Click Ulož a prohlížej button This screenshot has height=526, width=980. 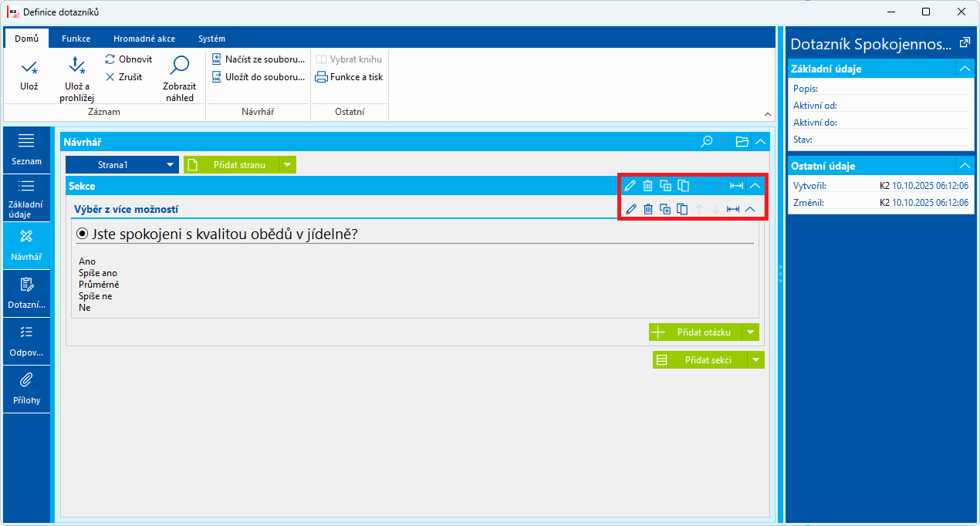click(x=76, y=79)
